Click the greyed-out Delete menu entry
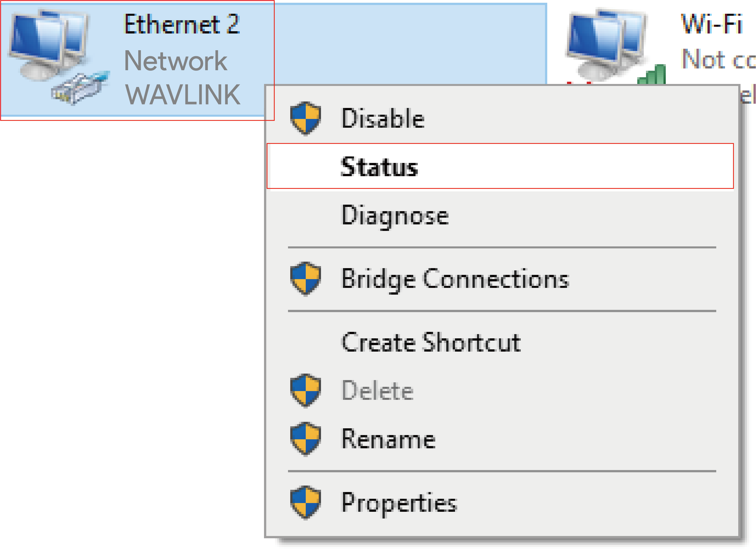The width and height of the screenshot is (756, 556). (377, 391)
